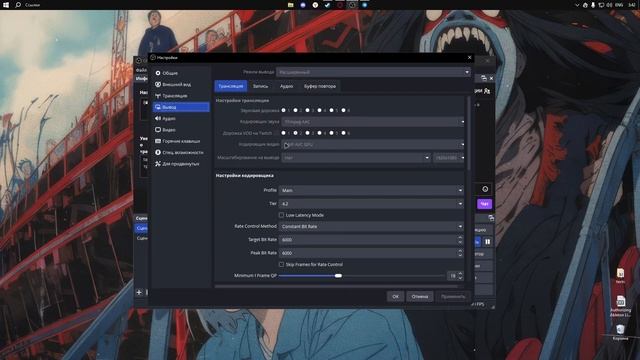The width and height of the screenshot is (640, 360).
Task: Select Twitch VOD track 2
Action: pos(296,133)
